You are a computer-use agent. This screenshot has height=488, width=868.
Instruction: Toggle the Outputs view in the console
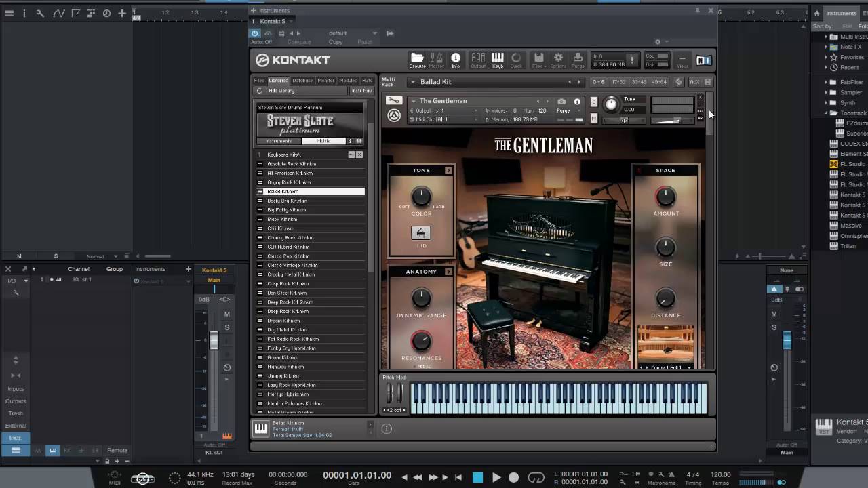click(x=15, y=401)
